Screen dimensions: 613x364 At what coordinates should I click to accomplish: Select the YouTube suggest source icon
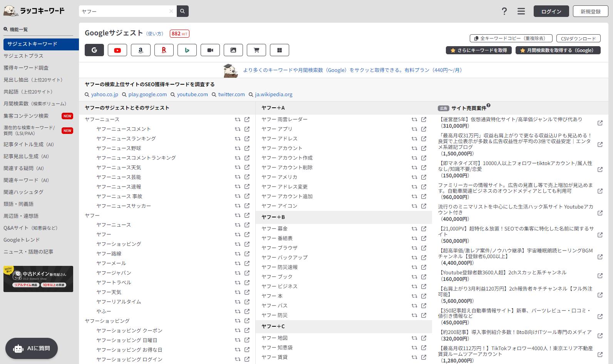tap(117, 50)
